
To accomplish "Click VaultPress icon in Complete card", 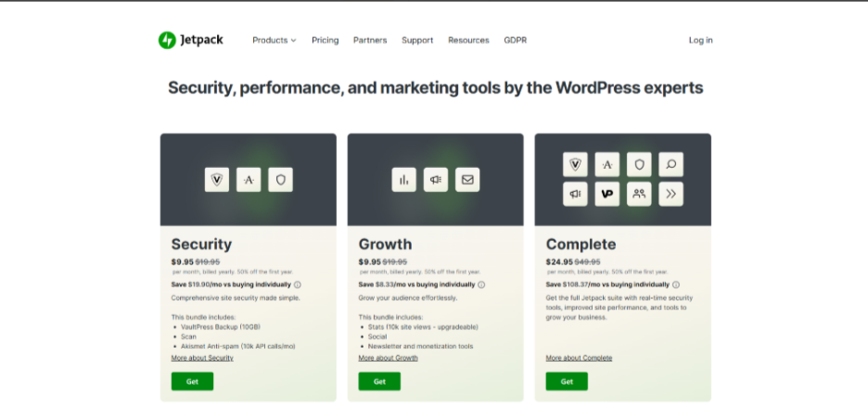I will 575,164.
